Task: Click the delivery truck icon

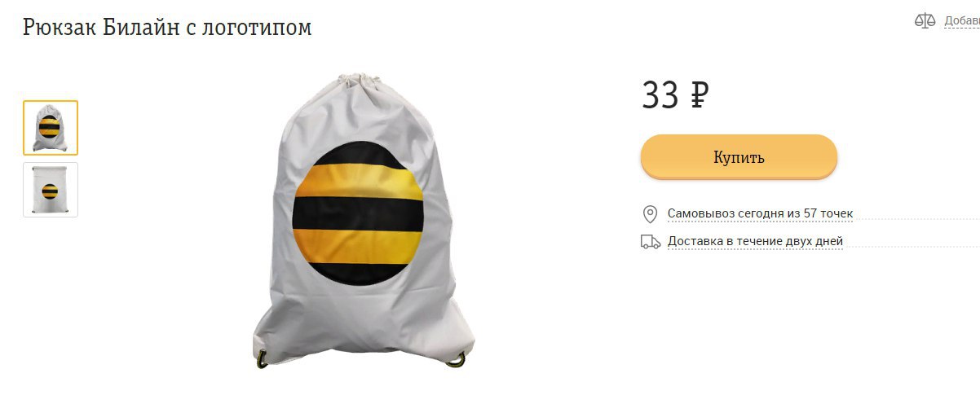Action: tap(651, 241)
